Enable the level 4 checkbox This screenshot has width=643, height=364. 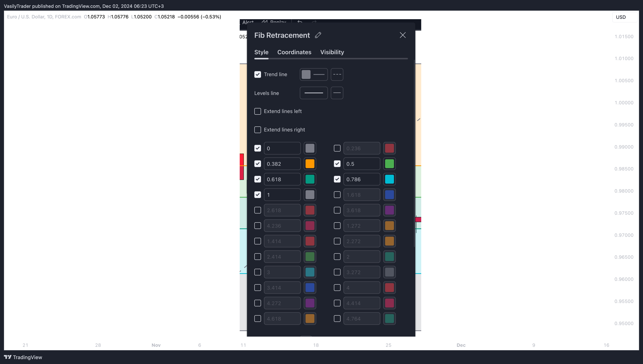[x=337, y=287]
